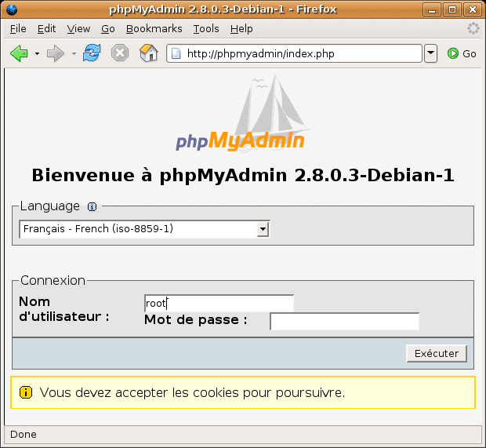
Task: Click the Mot de passe field
Action: click(345, 322)
